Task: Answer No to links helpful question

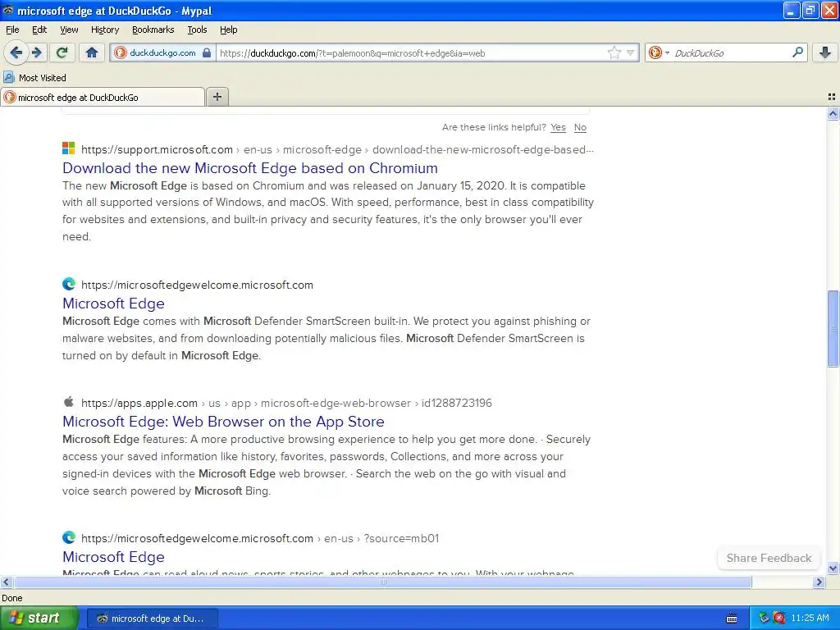Action: point(580,127)
